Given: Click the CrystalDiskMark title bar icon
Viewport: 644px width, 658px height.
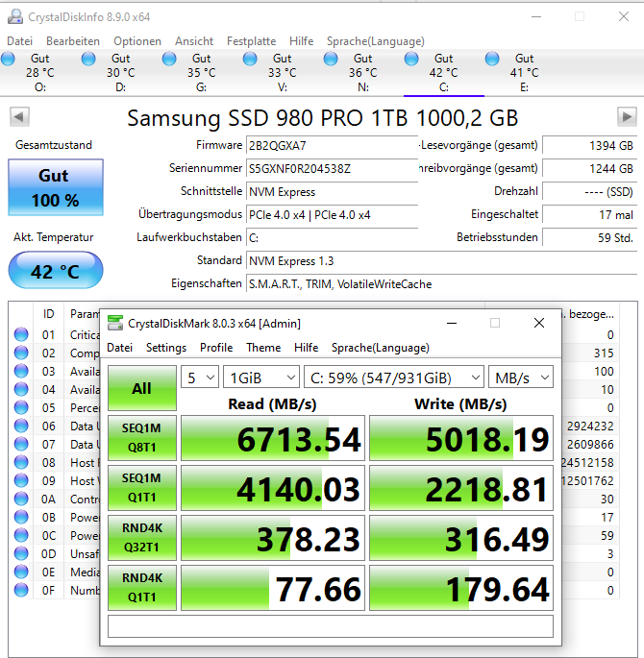Looking at the screenshot, I should pyautogui.click(x=115, y=323).
